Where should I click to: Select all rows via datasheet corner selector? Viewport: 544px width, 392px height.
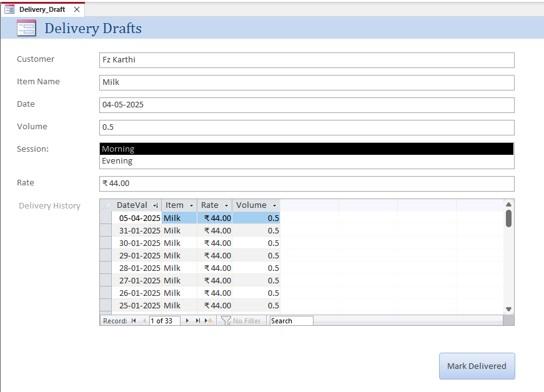point(106,205)
